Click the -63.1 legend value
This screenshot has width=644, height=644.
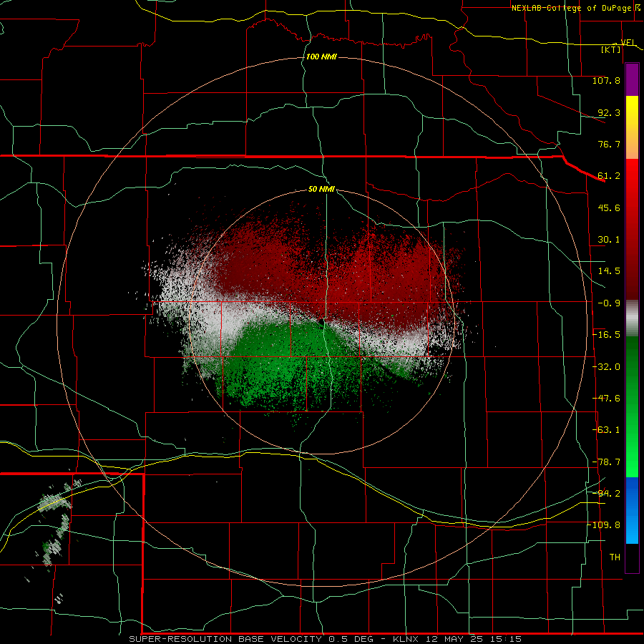(x=606, y=430)
